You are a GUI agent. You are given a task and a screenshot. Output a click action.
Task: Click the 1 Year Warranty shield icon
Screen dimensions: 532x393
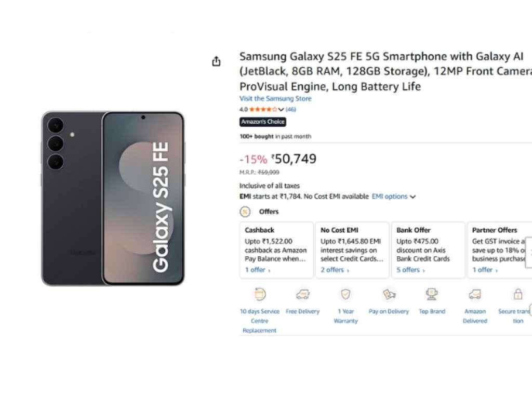345,294
